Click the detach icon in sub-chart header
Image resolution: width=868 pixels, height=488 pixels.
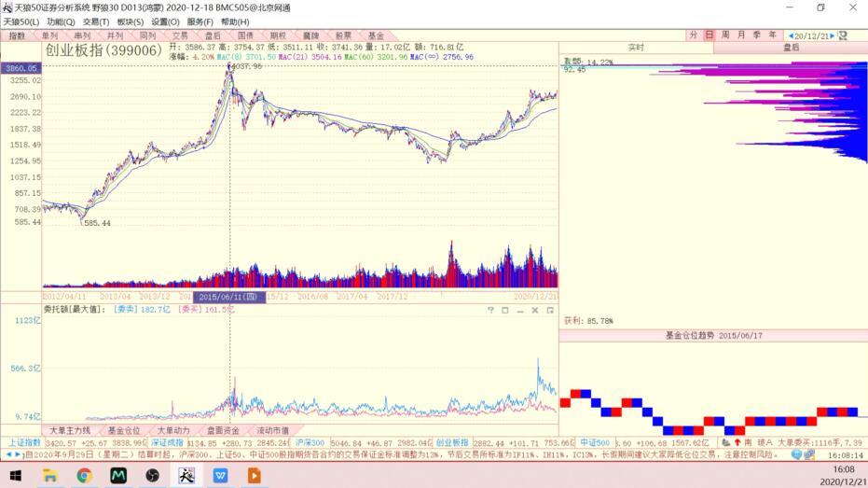[550, 310]
